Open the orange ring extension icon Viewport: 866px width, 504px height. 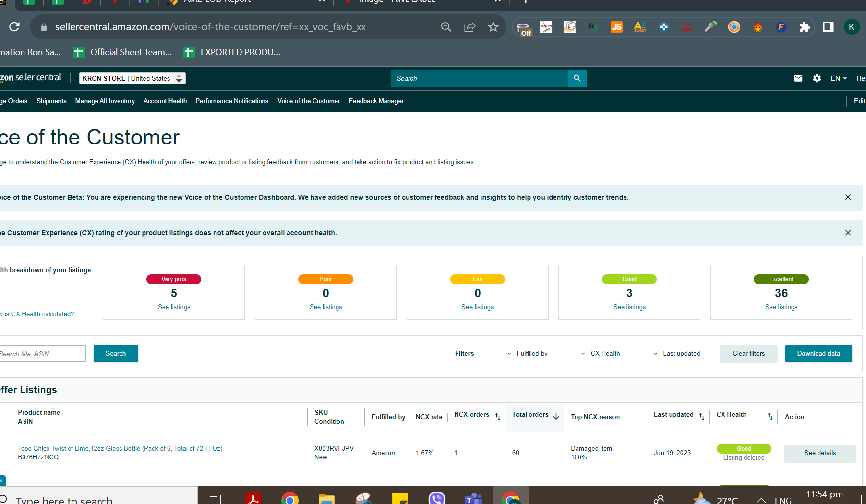[x=734, y=27]
